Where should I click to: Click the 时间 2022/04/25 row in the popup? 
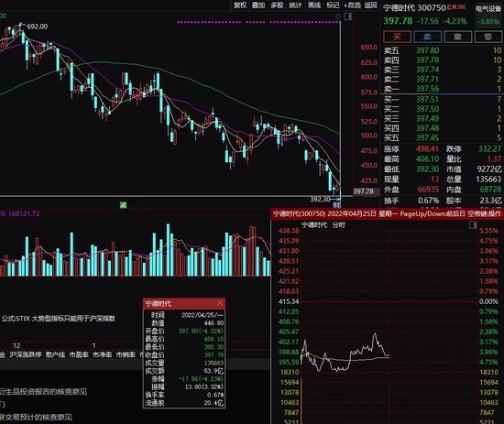coord(184,315)
